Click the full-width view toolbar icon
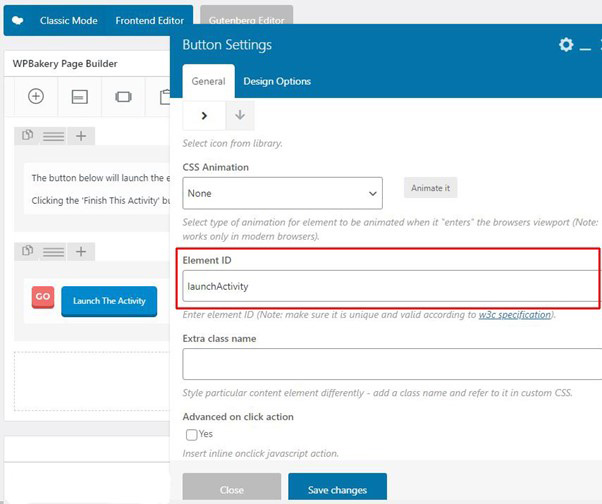This screenshot has width=602, height=504. [x=123, y=96]
